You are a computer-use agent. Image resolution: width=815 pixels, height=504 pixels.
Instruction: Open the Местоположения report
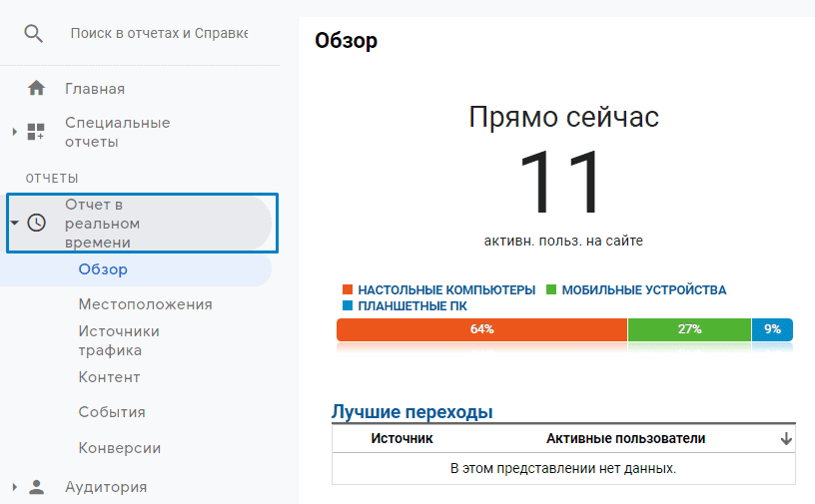pos(145,304)
